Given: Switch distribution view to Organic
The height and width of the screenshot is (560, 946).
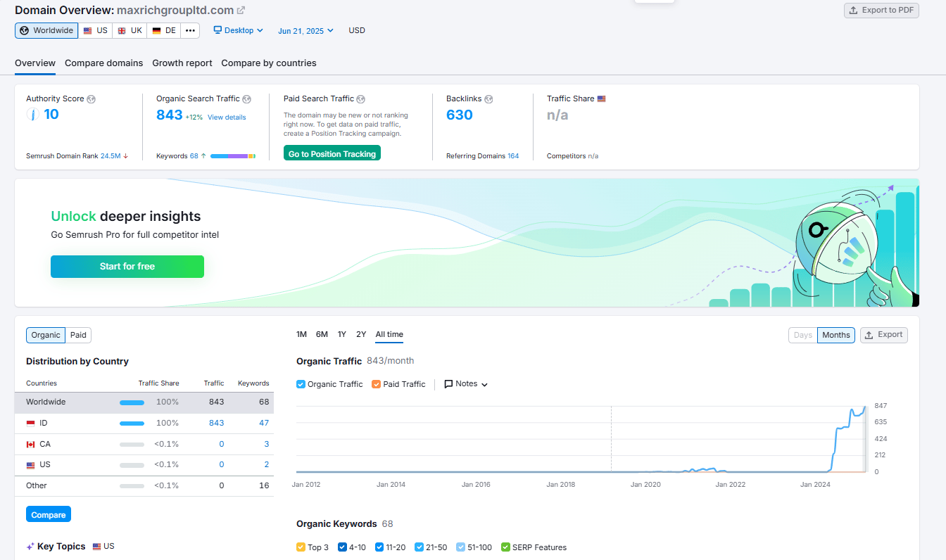Looking at the screenshot, I should point(46,335).
